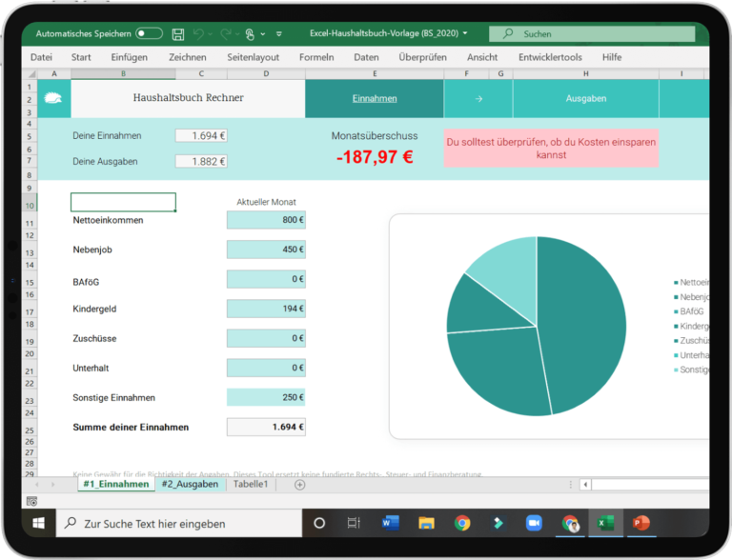The image size is (732, 560).
Task: Open the Ansicht ribbon tab
Action: [482, 57]
